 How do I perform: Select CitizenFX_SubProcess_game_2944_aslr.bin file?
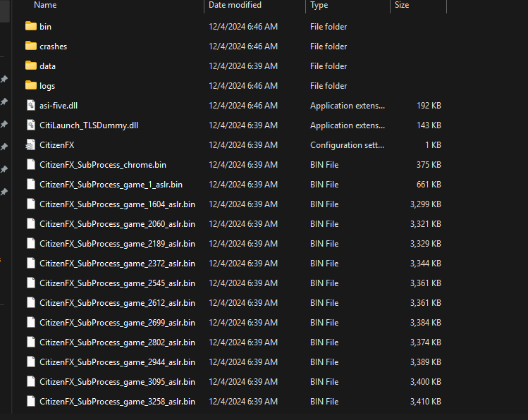click(x=117, y=362)
